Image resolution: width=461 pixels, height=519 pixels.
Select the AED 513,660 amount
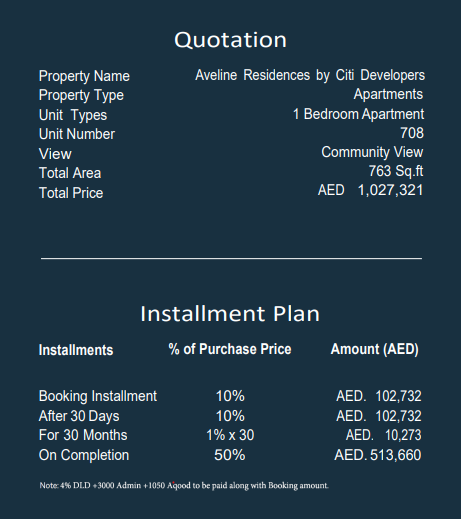378,455
